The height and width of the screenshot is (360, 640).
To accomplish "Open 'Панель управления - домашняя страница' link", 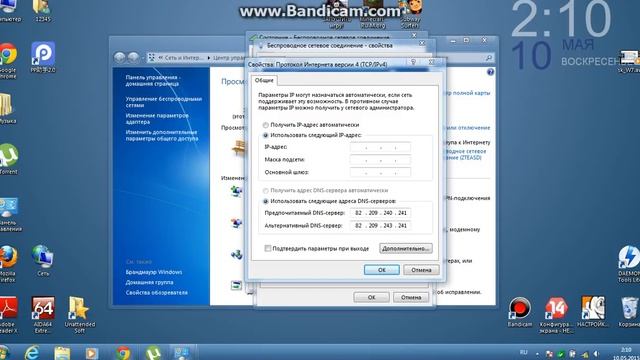I will 153,80.
